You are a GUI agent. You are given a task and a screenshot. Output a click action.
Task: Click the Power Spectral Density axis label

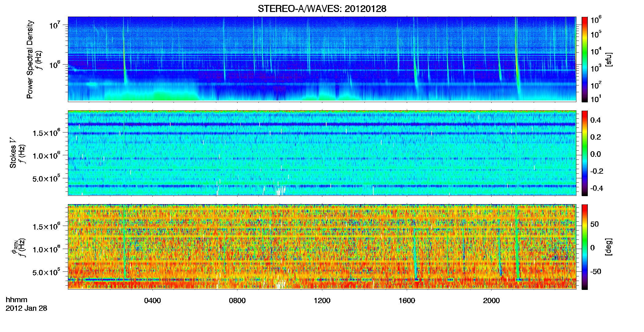30,59
